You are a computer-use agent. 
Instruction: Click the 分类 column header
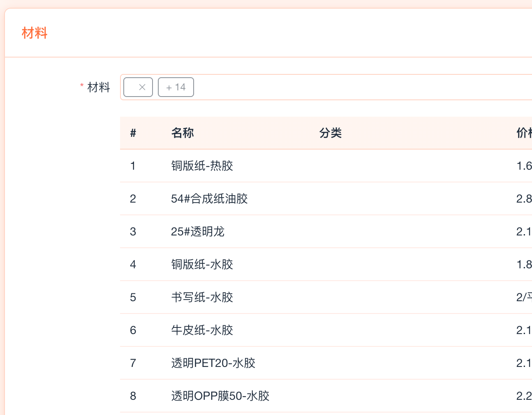coord(331,133)
